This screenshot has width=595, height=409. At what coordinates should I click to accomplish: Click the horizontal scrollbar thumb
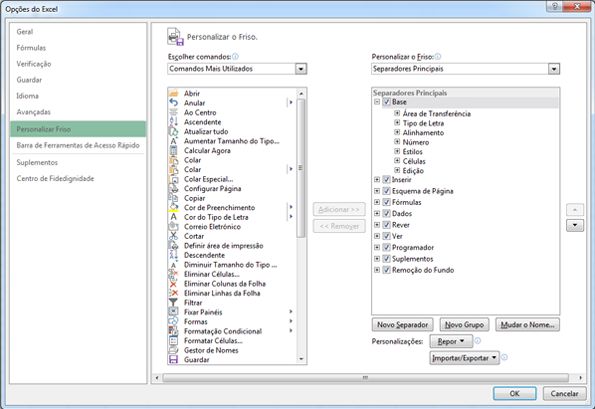point(365,378)
